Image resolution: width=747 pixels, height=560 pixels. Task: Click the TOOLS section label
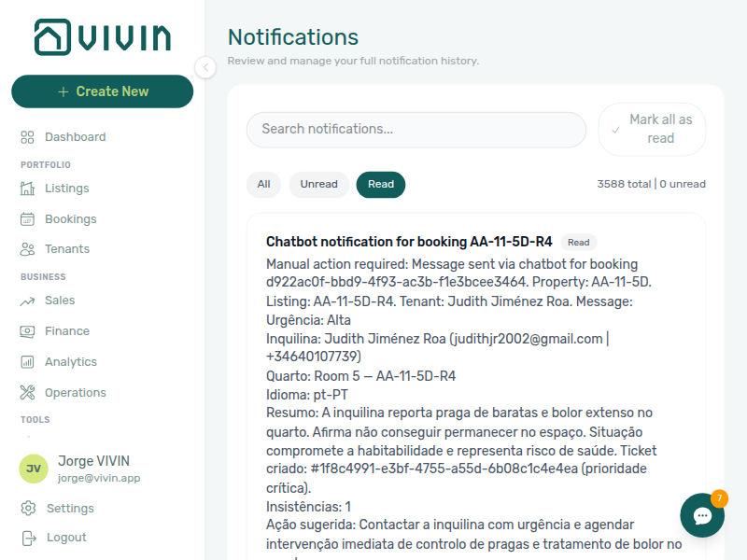tap(35, 420)
